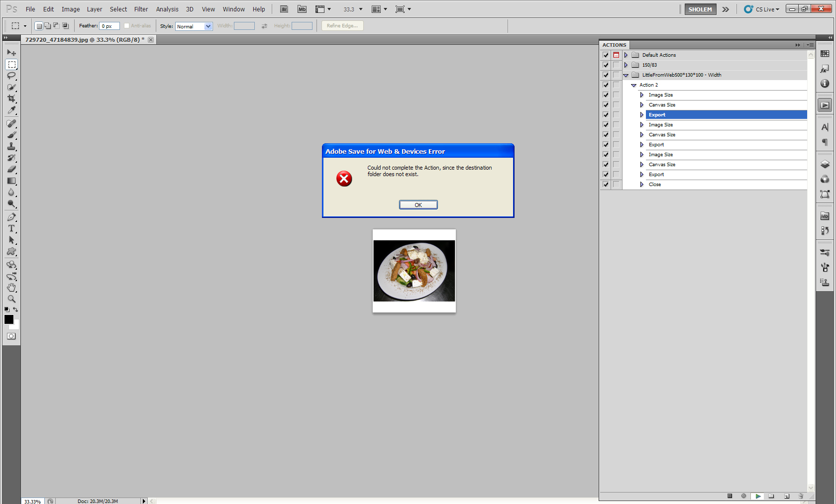Viewport: 836px width, 504px height.
Task: Open the Character panel icon
Action: 825,127
